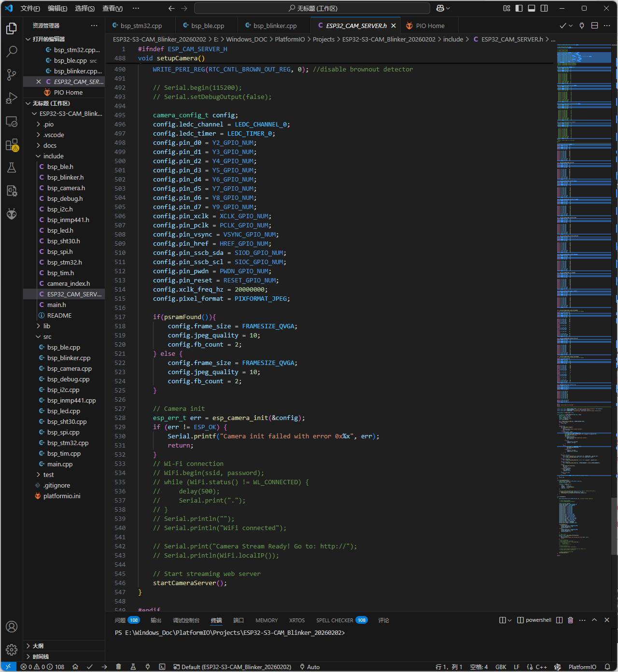Click the command center search box
Screen dimensions: 618x672
(312, 8)
